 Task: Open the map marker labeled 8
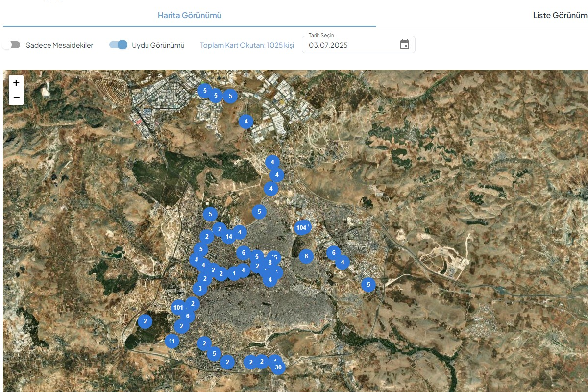point(270,263)
